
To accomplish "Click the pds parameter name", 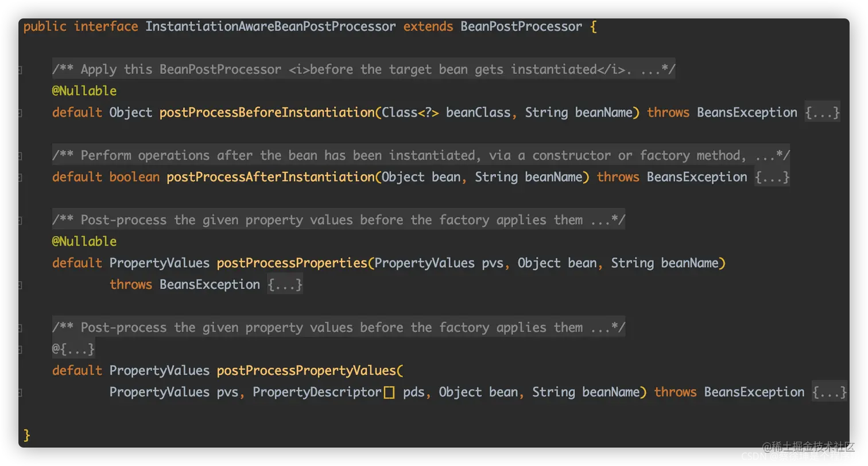I will [414, 392].
